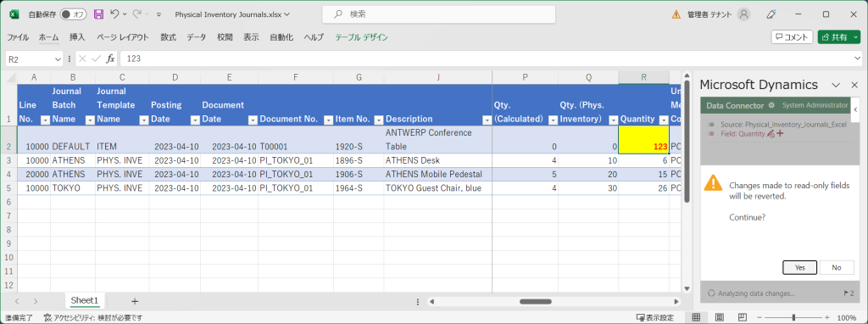The width and height of the screenshot is (868, 324).
Task: Expand the formula bar chevron
Action: click(857, 59)
